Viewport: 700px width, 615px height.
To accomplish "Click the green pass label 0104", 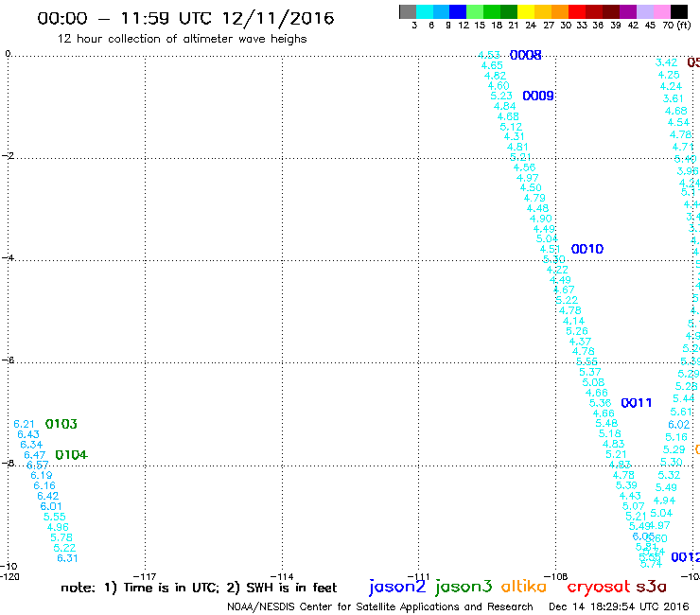I will pos(72,455).
